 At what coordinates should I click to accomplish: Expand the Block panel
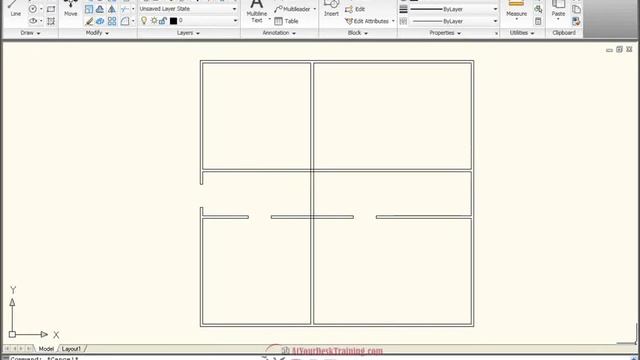[x=358, y=33]
